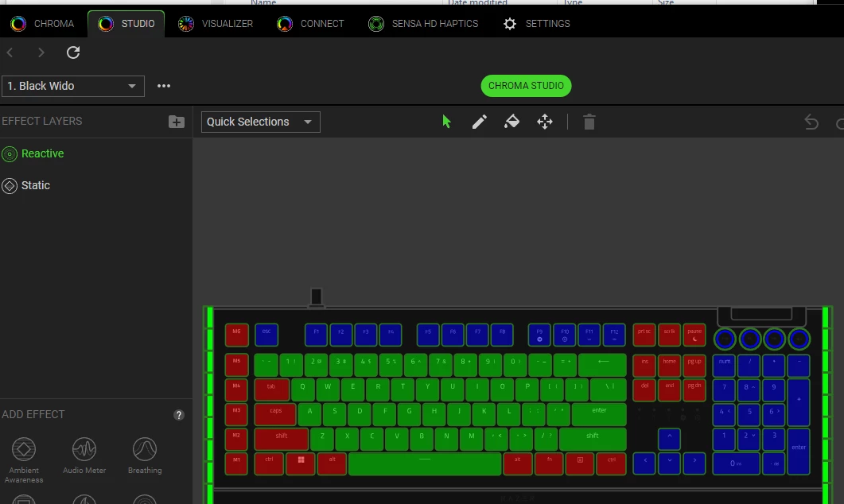Viewport: 844px width, 504px height.
Task: Click the undo arrow
Action: 811,122
